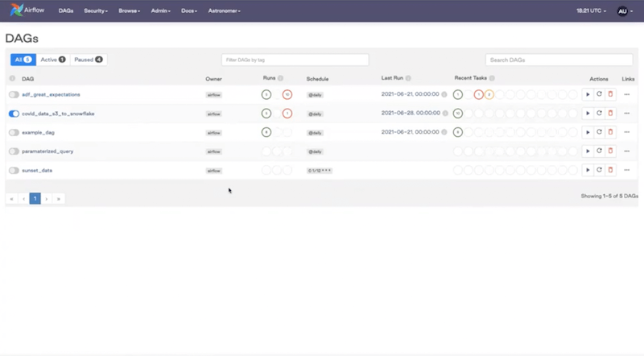Unpause the paramaterized_query DAG toggle
This screenshot has width=644, height=356.
pos(14,151)
